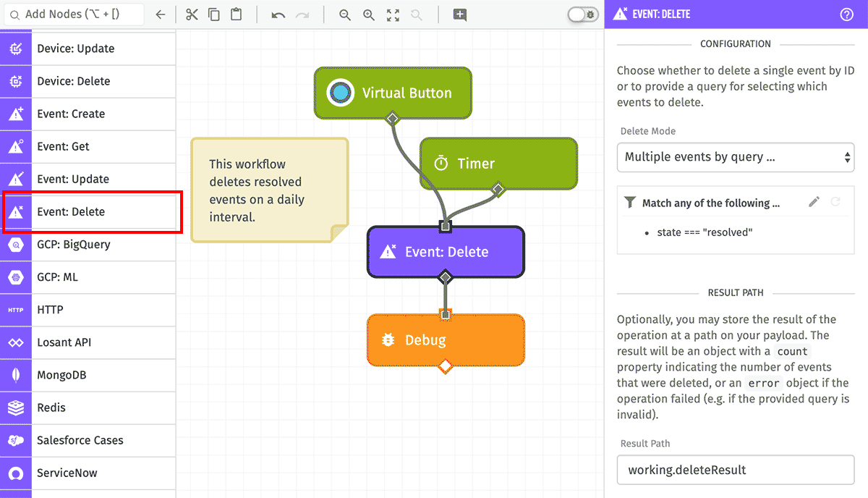Viewport: 868px width, 498px height.
Task: Click the grayed refresh icon in query box
Action: point(835,202)
